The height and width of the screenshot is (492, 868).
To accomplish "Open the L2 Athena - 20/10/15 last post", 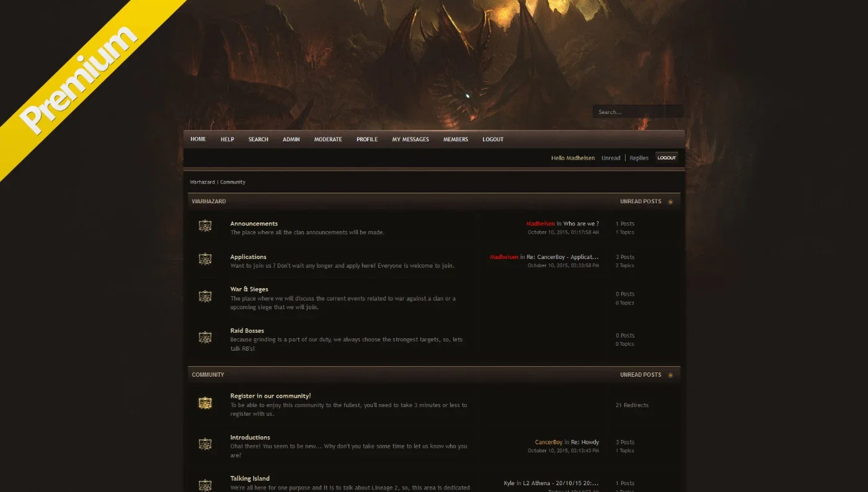I will tap(561, 483).
